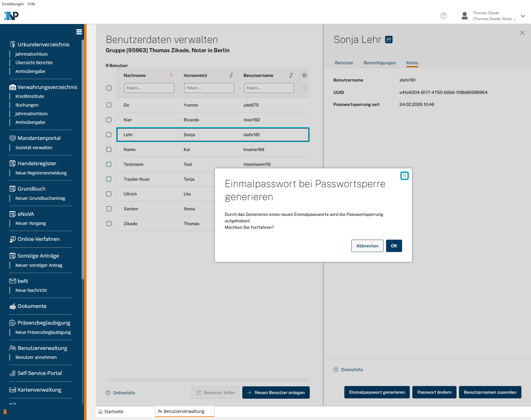Open the Einstellungen menu

tap(13, 4)
